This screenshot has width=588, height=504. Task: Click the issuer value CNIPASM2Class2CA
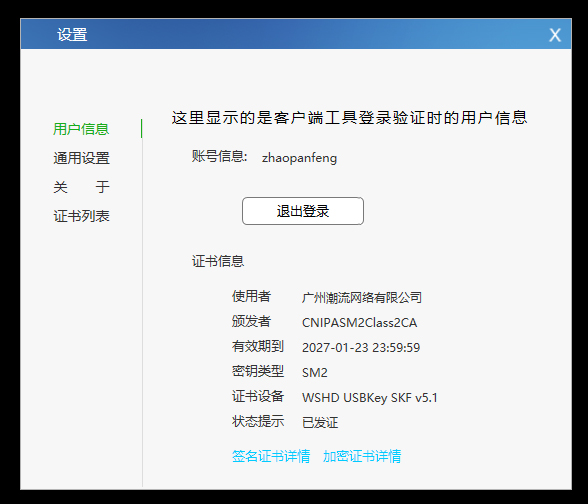359,322
